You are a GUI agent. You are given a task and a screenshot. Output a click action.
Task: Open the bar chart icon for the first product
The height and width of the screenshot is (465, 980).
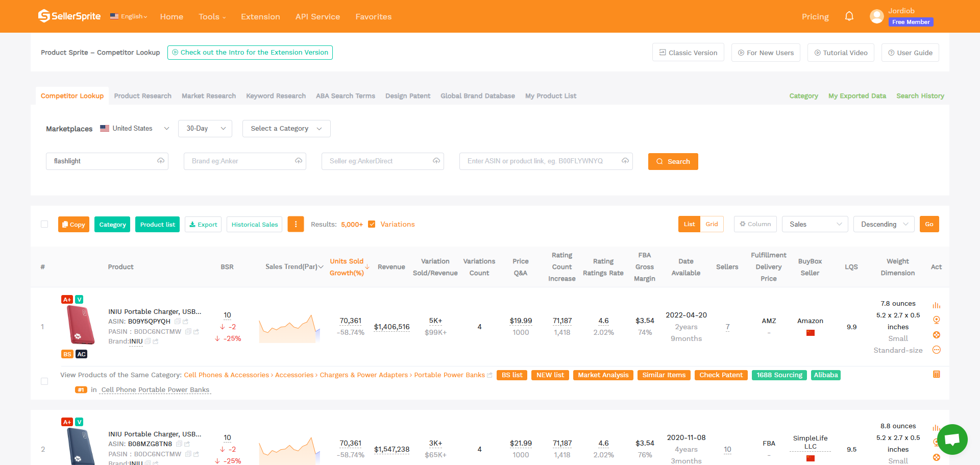(x=937, y=305)
